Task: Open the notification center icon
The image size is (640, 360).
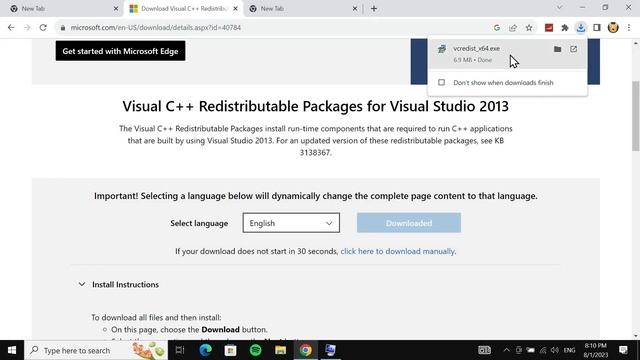Action: [623, 350]
